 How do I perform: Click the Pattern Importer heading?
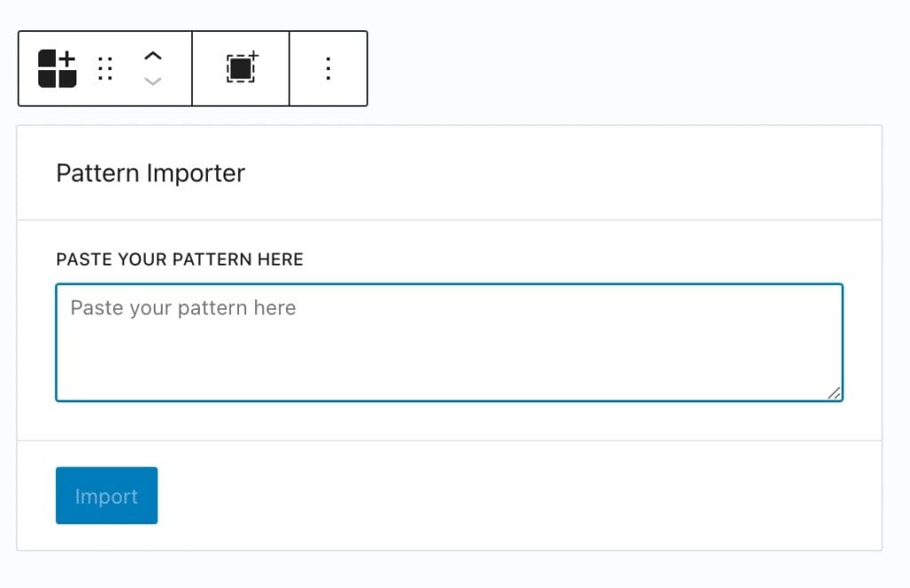click(150, 172)
